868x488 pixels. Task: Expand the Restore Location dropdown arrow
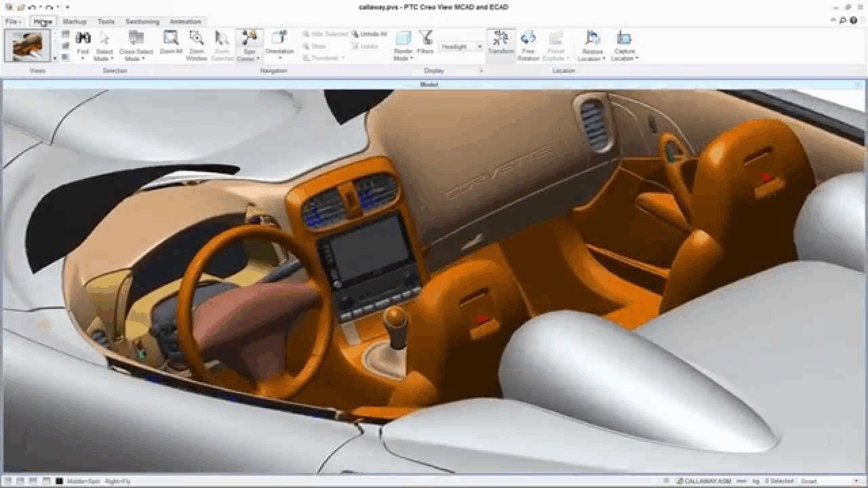click(604, 59)
